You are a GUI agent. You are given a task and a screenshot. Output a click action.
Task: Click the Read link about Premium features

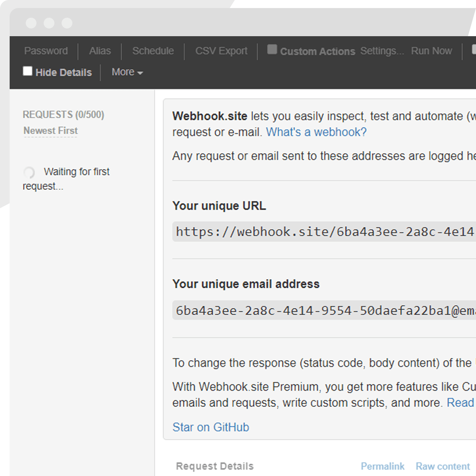pos(461,403)
